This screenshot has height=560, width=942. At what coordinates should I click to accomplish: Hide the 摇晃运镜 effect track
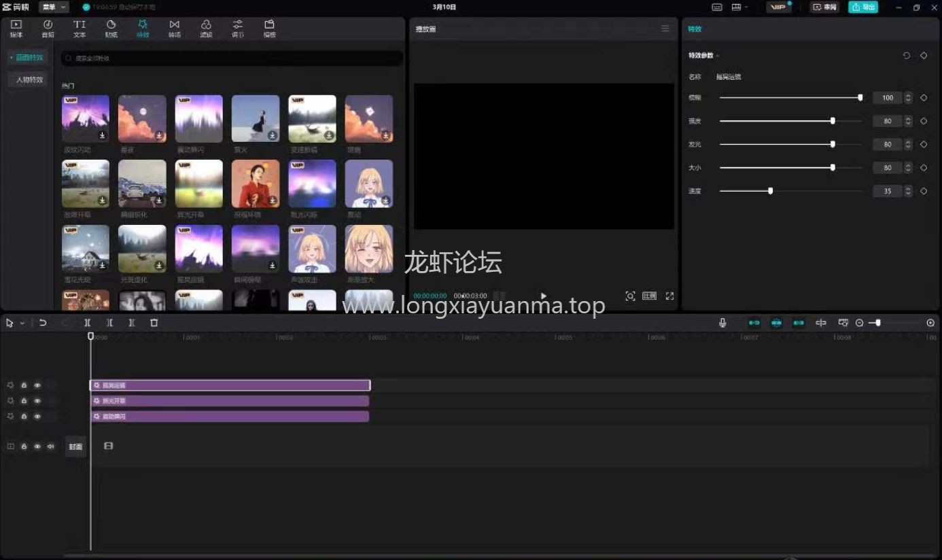[37, 385]
